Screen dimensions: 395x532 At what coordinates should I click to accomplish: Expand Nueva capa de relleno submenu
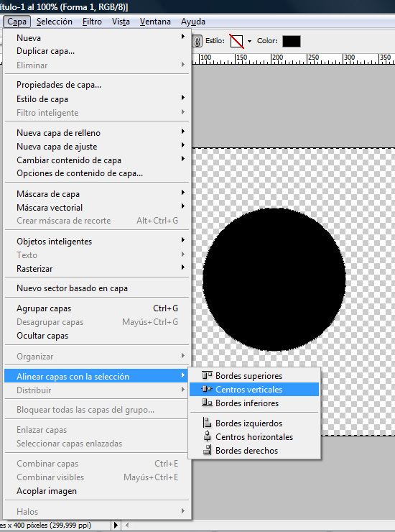[97, 133]
